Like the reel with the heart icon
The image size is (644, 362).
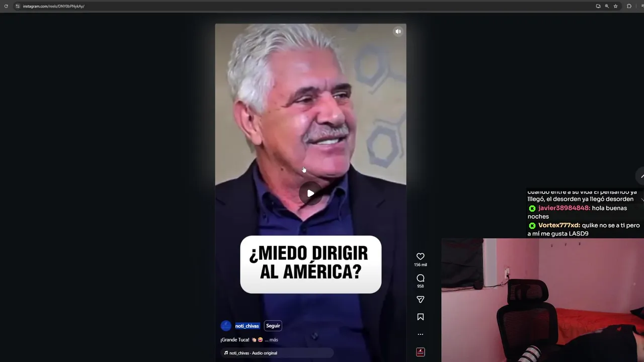[x=420, y=256]
